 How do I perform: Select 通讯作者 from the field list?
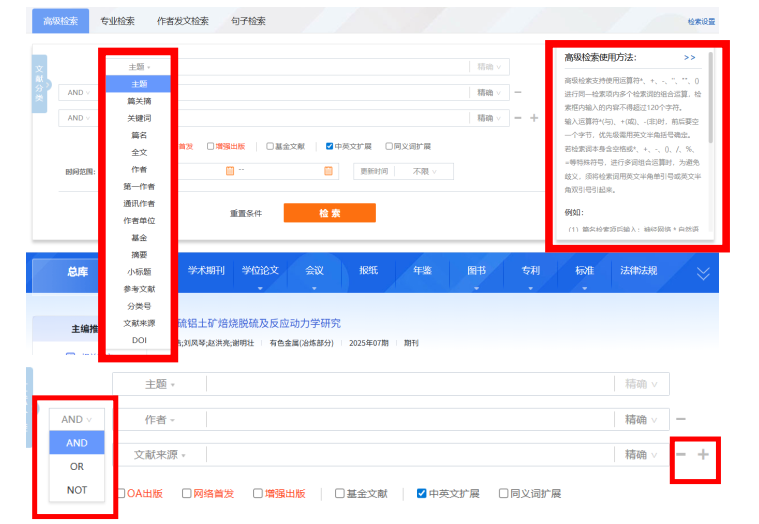click(139, 203)
